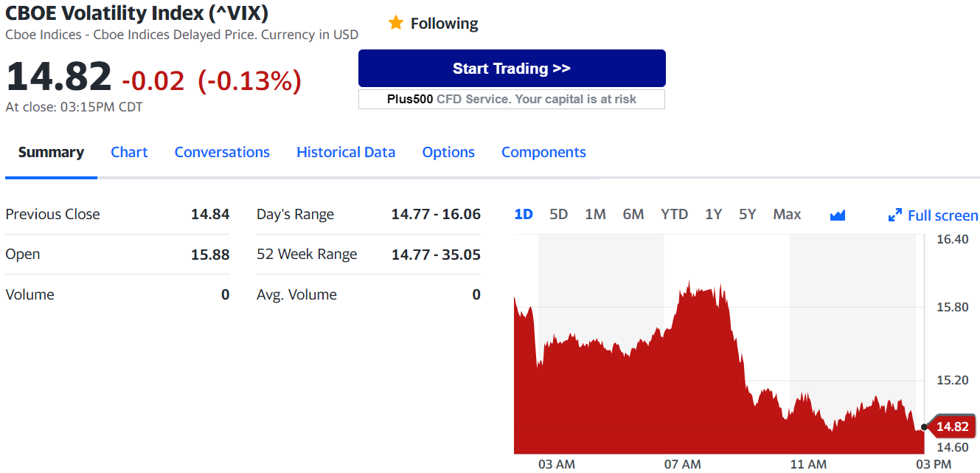Screen dimensions: 980x473
Task: Click the gold star Following icon
Action: click(x=396, y=23)
